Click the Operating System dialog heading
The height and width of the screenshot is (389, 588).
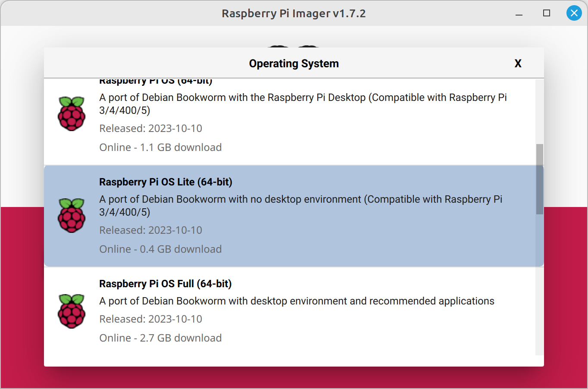(x=294, y=63)
